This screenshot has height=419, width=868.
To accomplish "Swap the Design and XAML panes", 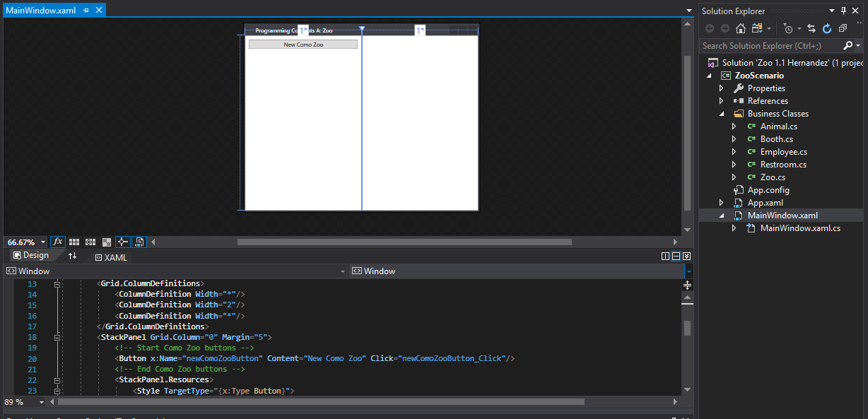I will pyautogui.click(x=72, y=256).
